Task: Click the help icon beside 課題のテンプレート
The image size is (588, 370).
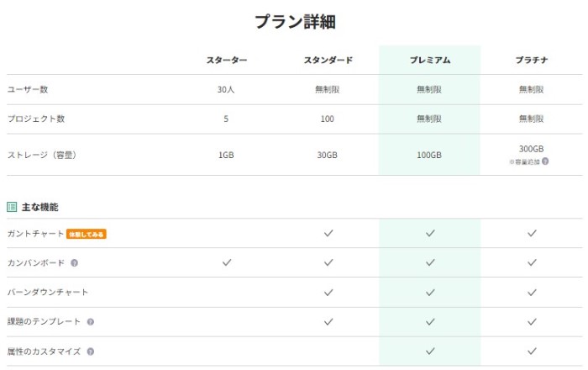Action: pyautogui.click(x=90, y=322)
